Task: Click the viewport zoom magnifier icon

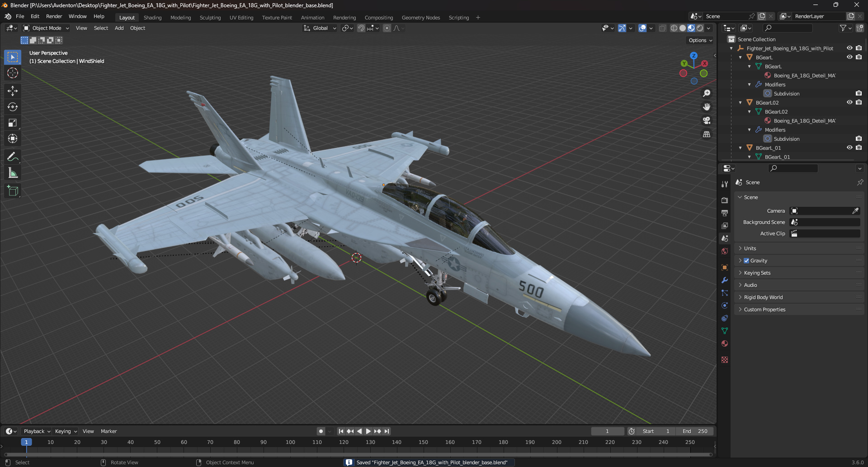Action: point(707,93)
